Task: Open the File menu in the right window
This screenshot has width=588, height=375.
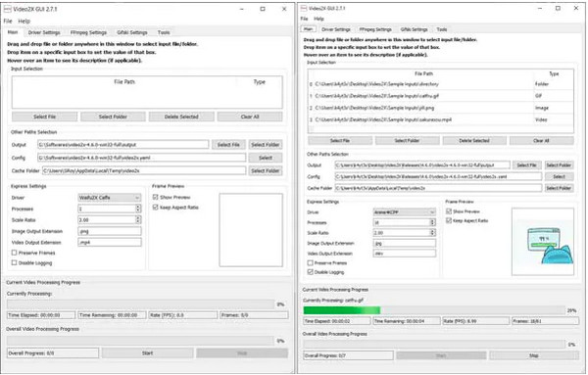Action: pos(304,19)
